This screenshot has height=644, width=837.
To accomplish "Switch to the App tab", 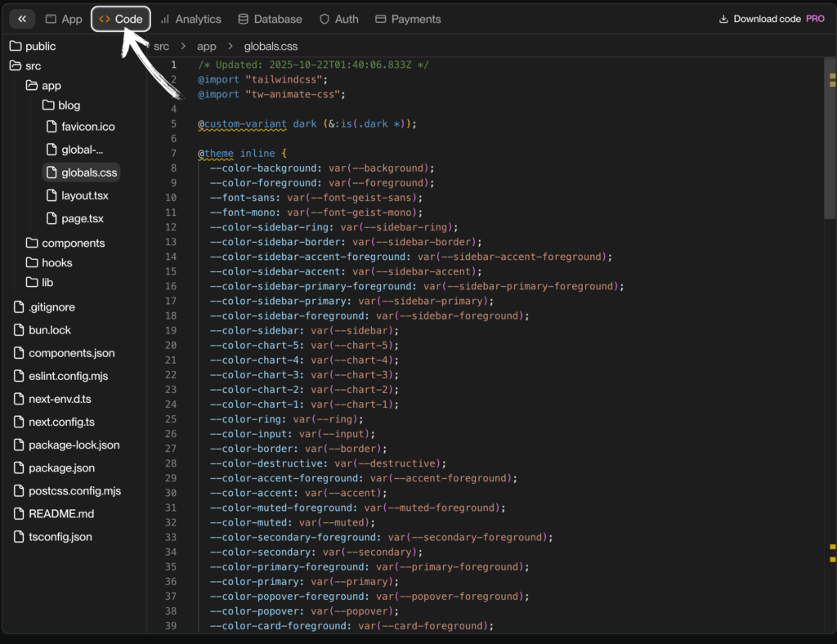I will pos(64,19).
